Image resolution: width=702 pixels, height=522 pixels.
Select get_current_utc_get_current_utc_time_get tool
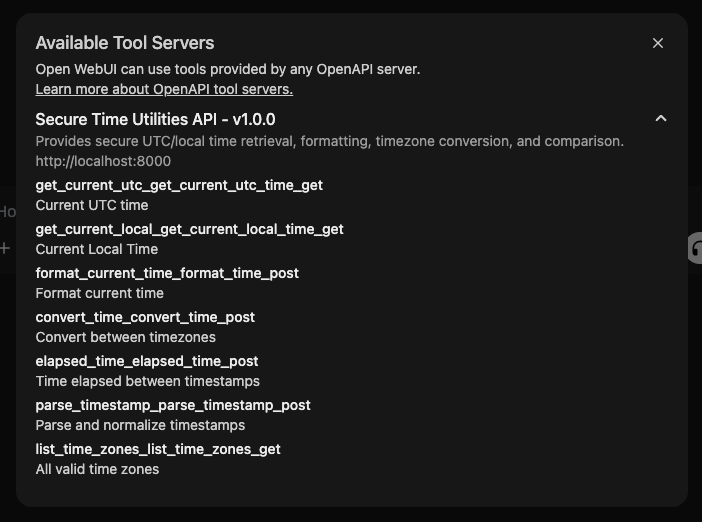tap(179, 185)
